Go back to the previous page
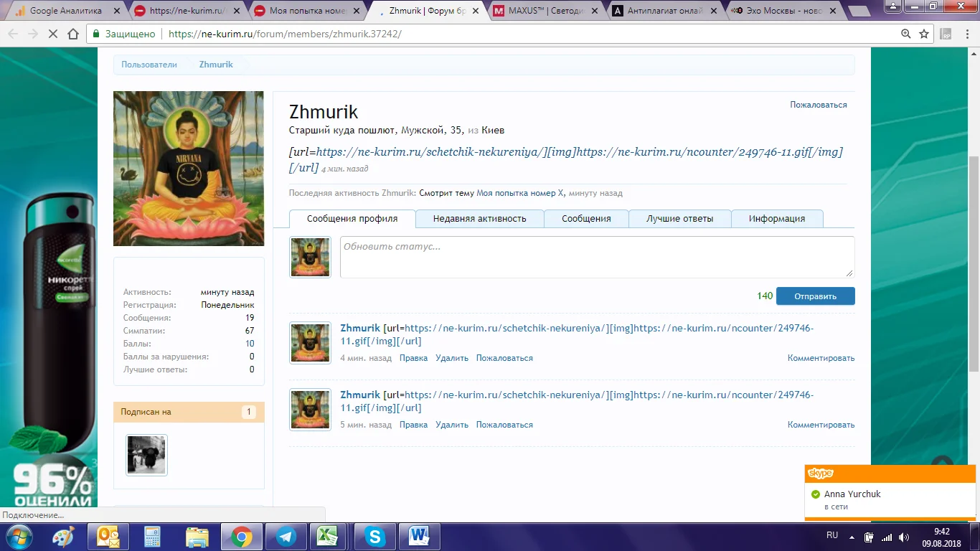This screenshot has height=551, width=980. point(14,34)
